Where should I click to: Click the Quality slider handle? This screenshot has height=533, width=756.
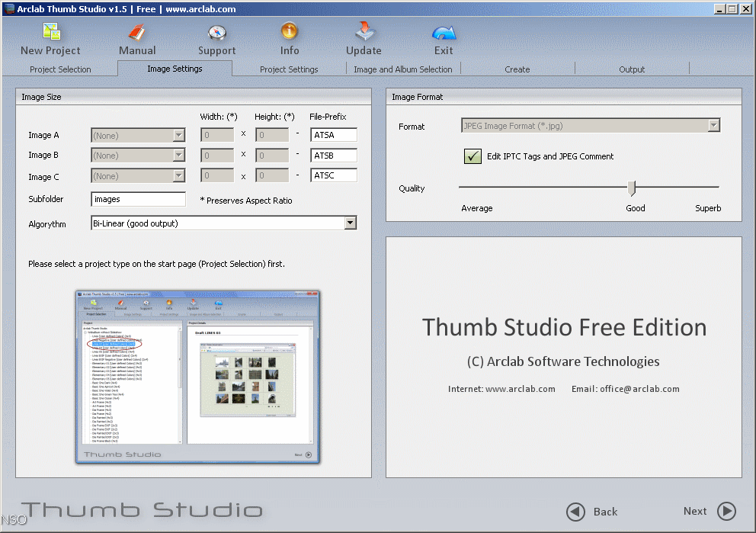632,188
